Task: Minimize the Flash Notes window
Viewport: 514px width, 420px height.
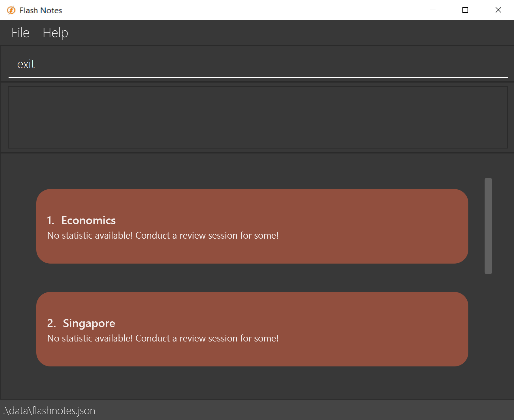Action: [433, 10]
